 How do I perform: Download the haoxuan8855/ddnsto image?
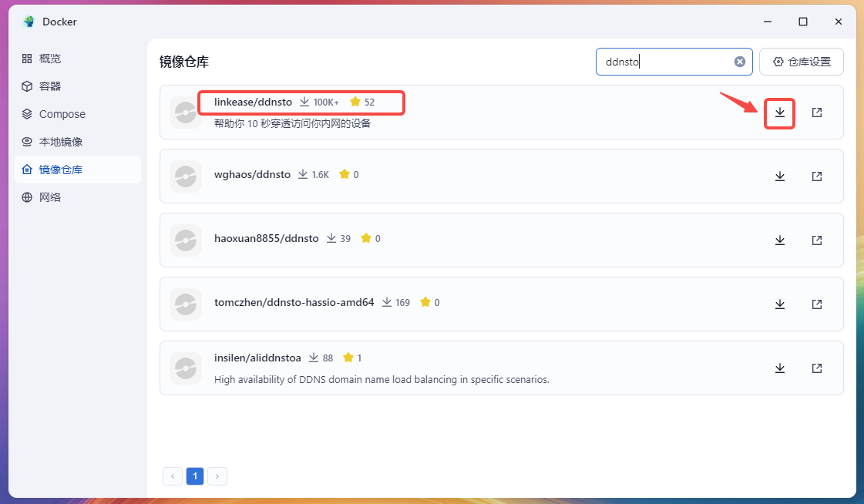pos(780,240)
